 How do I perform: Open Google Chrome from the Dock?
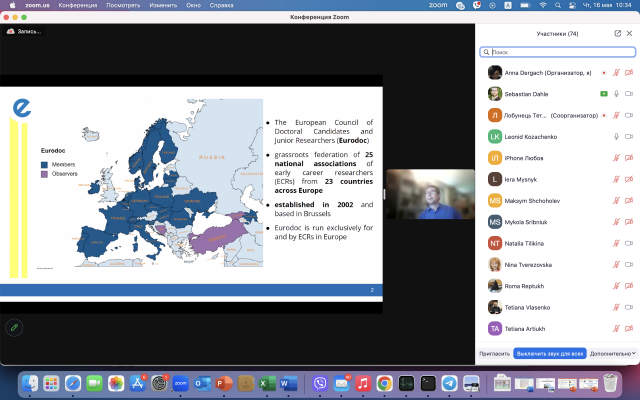tap(384, 384)
